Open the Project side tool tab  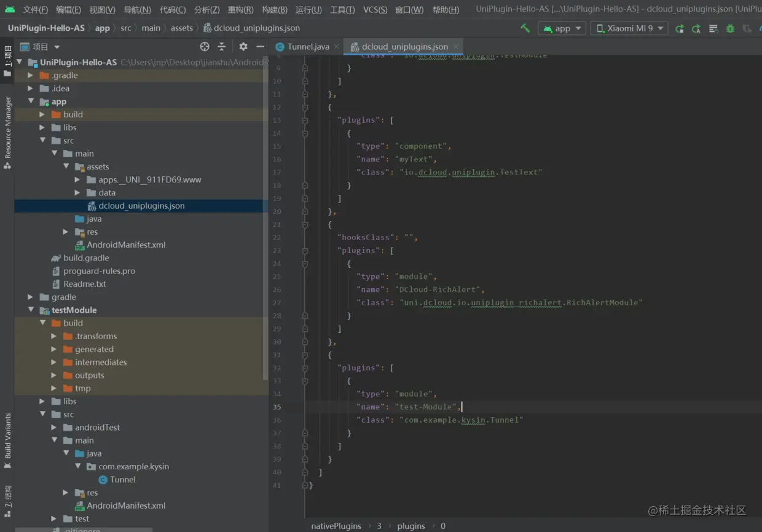pyautogui.click(x=7, y=61)
